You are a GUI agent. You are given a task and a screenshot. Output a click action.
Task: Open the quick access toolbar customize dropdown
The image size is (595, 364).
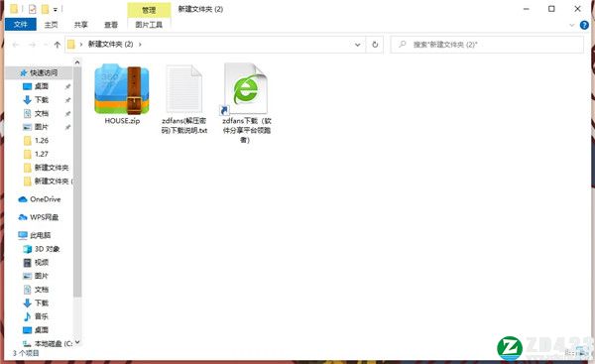click(x=56, y=10)
